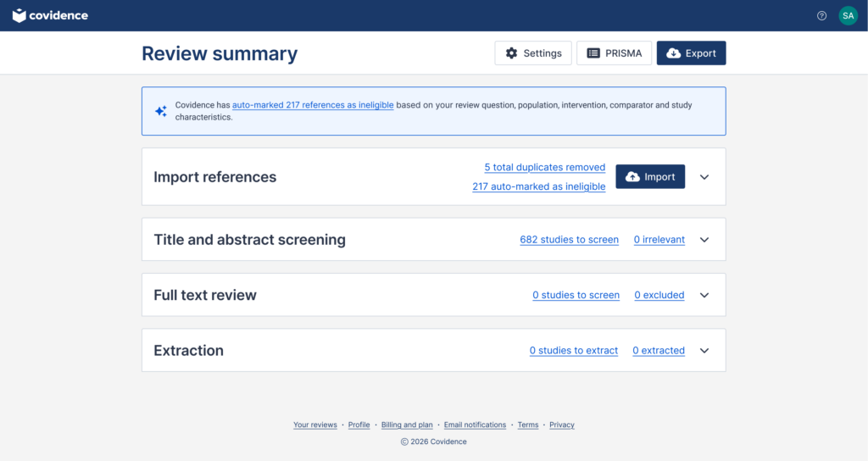Click the sparkle AI icon in banner
Image resolution: width=868 pixels, height=461 pixels.
click(160, 111)
